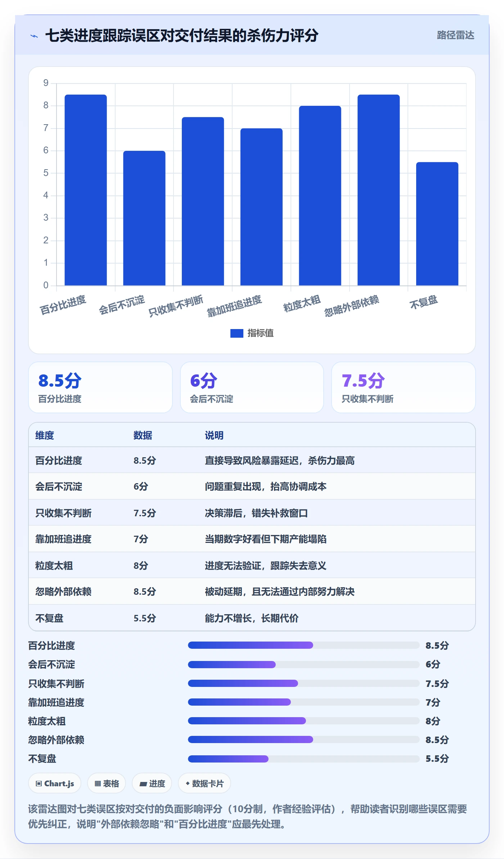Toggle the 指标值 legend color box
The width and height of the screenshot is (504, 859).
(x=237, y=333)
